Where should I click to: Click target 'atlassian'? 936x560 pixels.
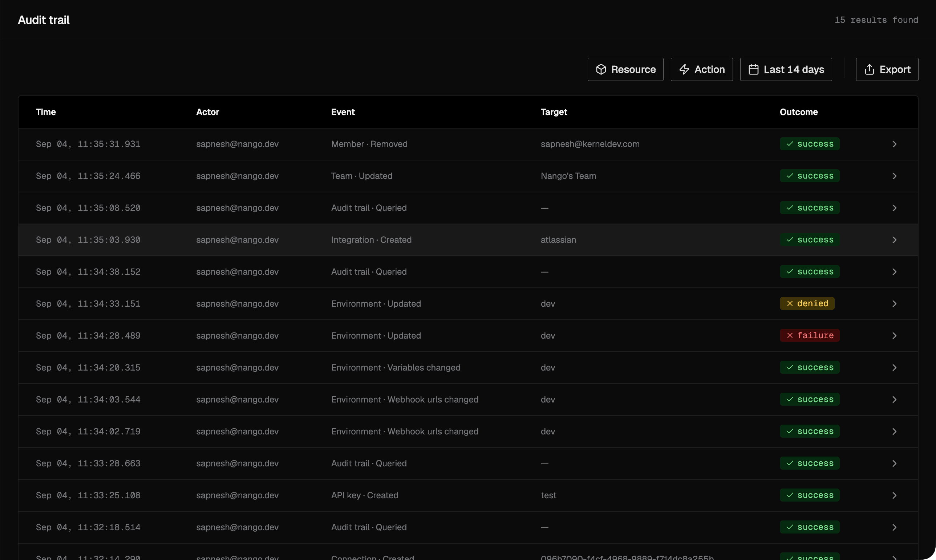pyautogui.click(x=558, y=240)
